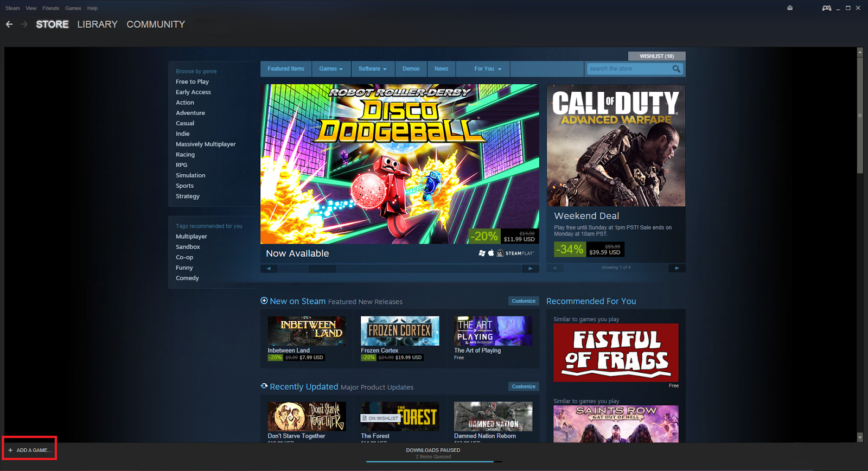
Task: Select the STORE tab
Action: point(52,24)
